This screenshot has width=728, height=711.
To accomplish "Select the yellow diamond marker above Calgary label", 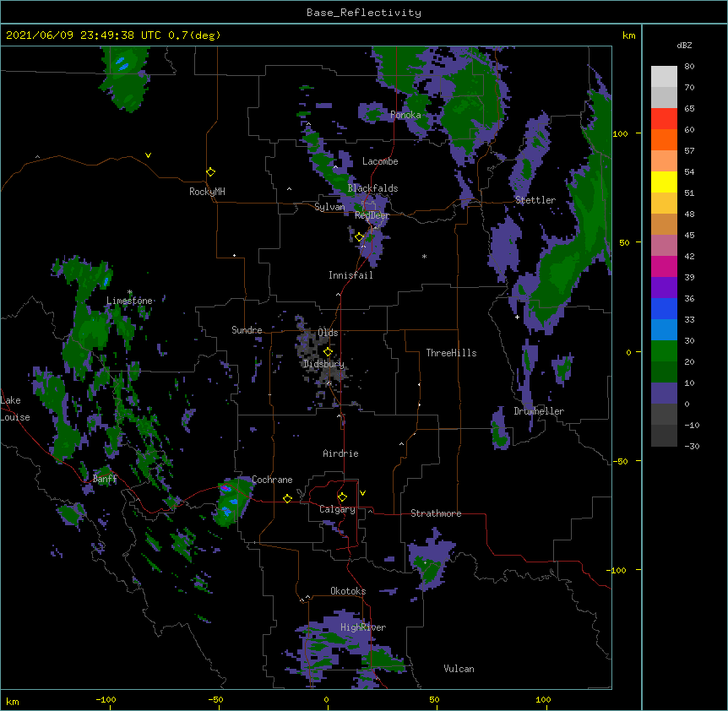I will [342, 497].
